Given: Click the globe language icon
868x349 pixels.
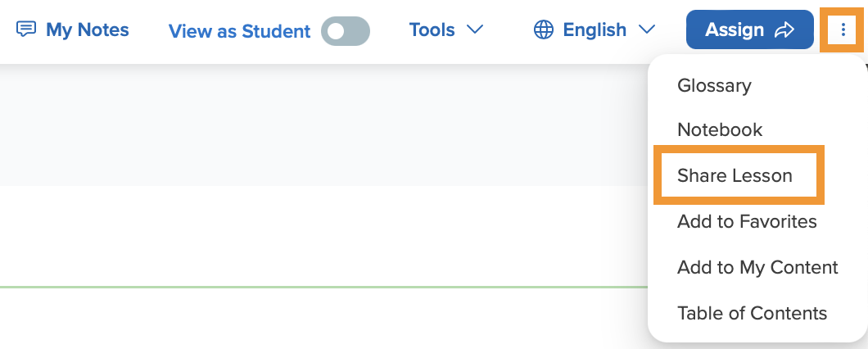Looking at the screenshot, I should [x=544, y=30].
